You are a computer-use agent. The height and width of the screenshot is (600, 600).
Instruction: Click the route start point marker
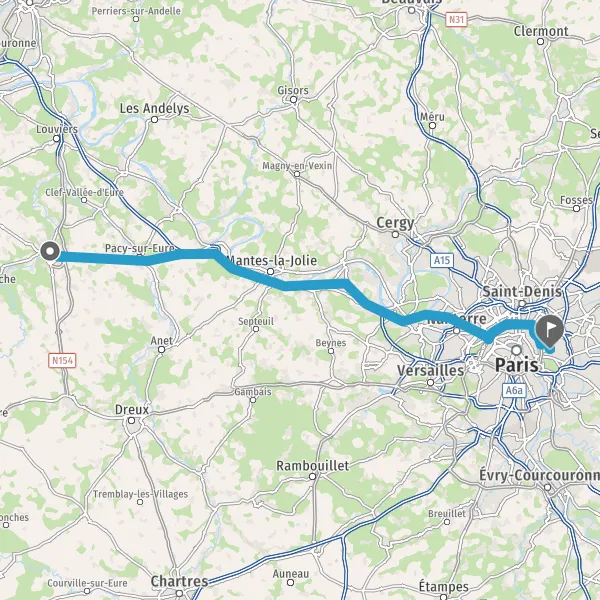[x=50, y=252]
